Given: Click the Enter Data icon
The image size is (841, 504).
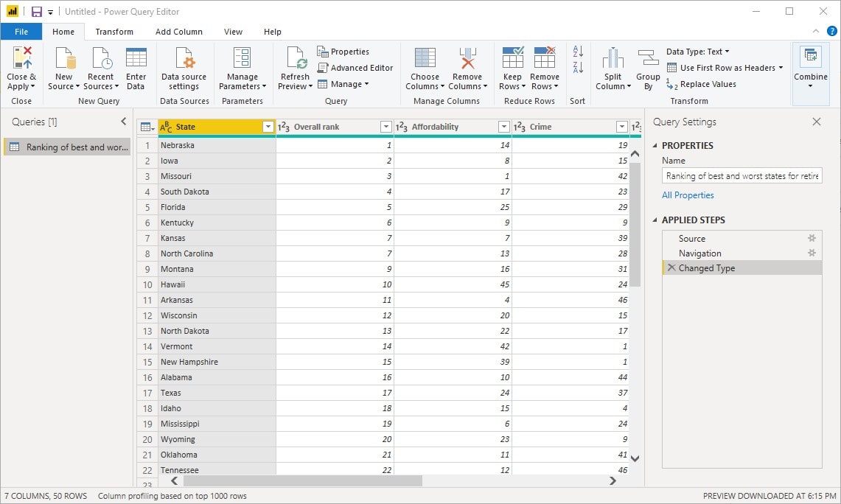Looking at the screenshot, I should point(136,58).
